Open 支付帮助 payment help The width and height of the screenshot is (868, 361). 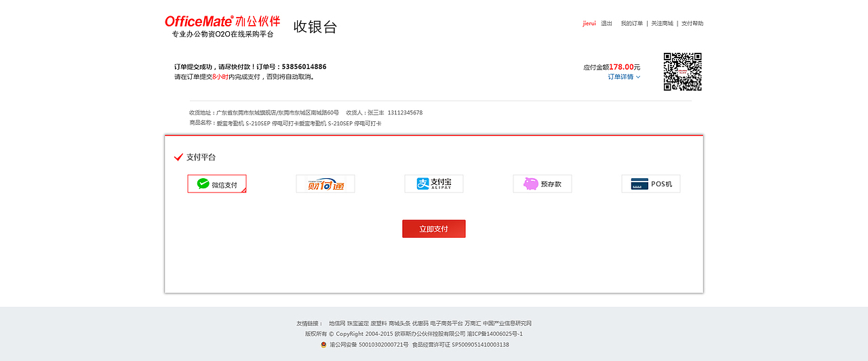pos(692,23)
